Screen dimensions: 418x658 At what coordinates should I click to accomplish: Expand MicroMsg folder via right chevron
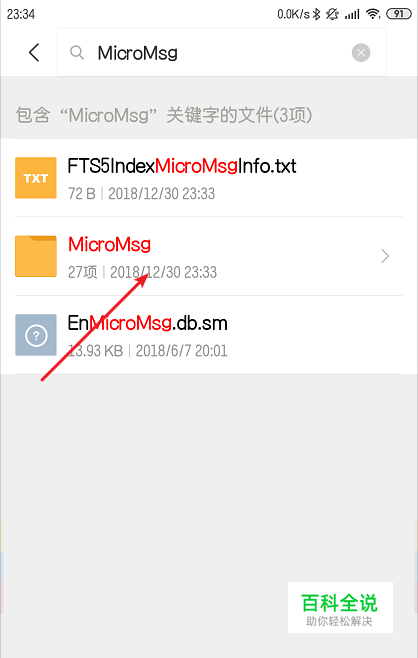pyautogui.click(x=385, y=256)
